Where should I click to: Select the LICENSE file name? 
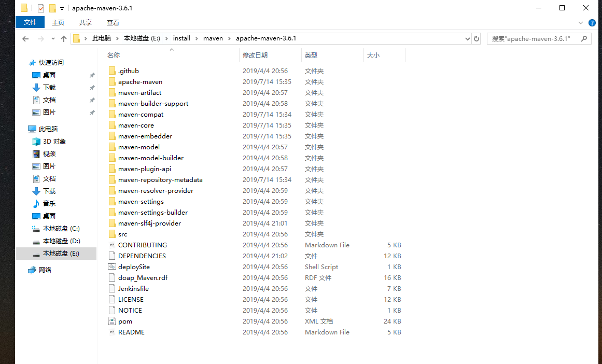[131, 300]
